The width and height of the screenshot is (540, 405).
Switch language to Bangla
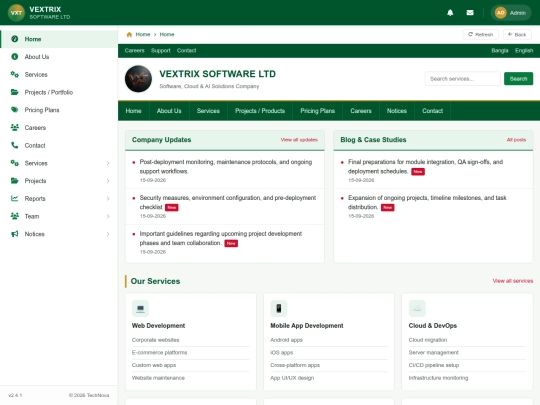click(500, 51)
